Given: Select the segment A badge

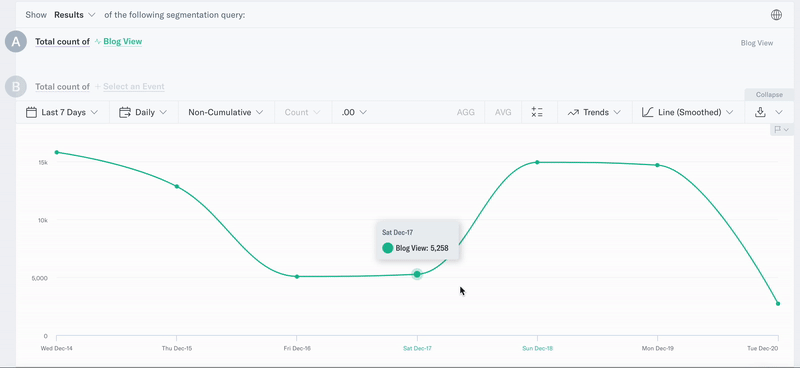Looking at the screenshot, I should pyautogui.click(x=16, y=42).
